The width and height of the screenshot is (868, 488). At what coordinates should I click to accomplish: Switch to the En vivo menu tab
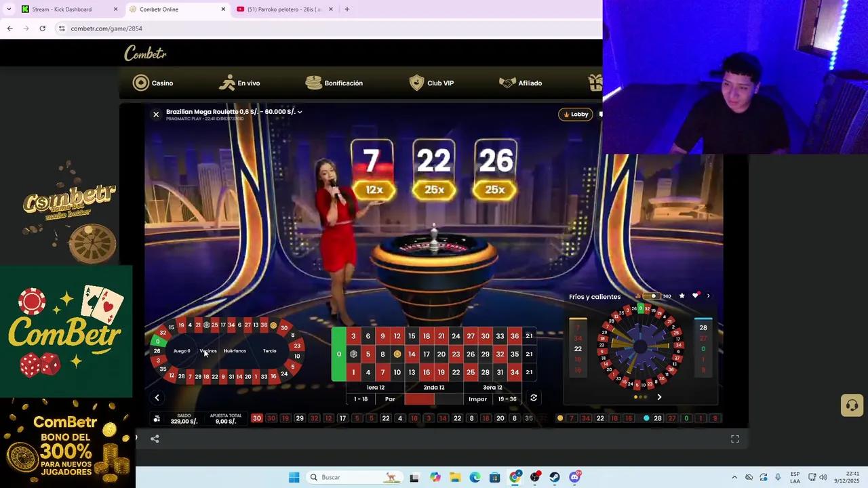coord(241,83)
